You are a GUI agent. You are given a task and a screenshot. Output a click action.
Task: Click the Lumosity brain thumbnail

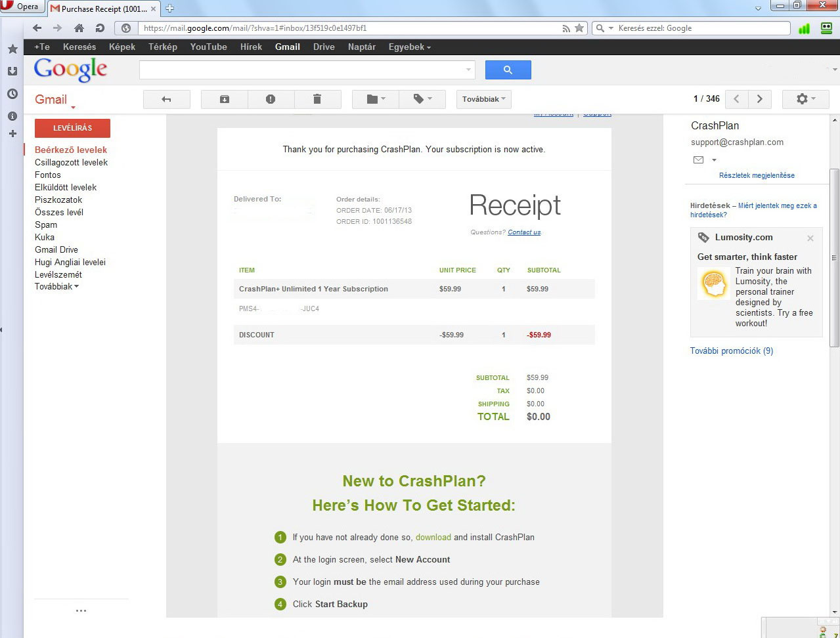coord(714,284)
